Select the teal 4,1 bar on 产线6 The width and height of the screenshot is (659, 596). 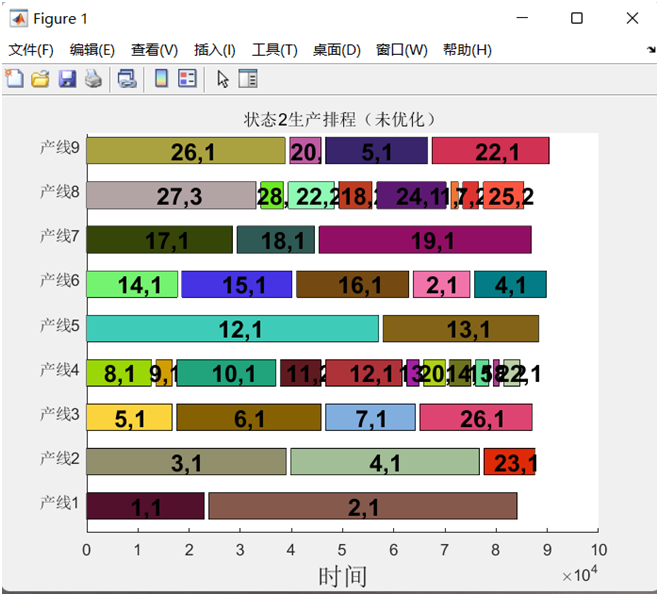click(511, 284)
